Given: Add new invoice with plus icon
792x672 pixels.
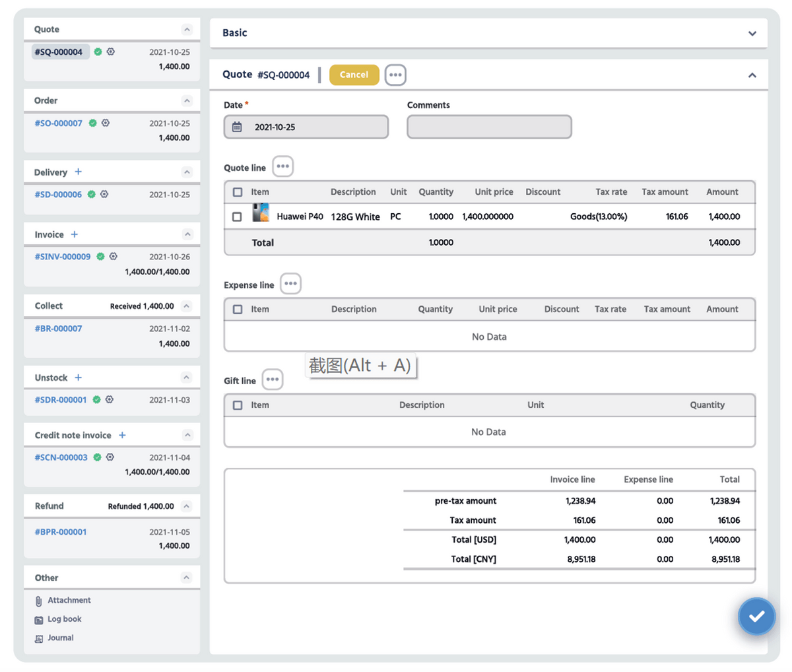Looking at the screenshot, I should (x=74, y=234).
